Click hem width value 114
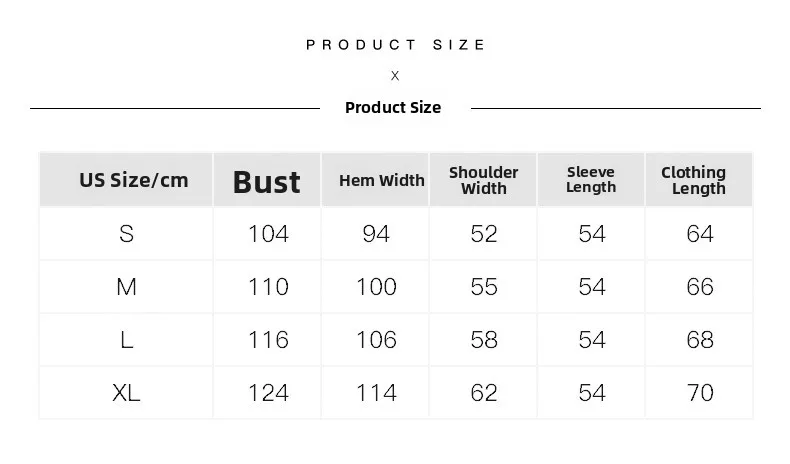 click(376, 393)
